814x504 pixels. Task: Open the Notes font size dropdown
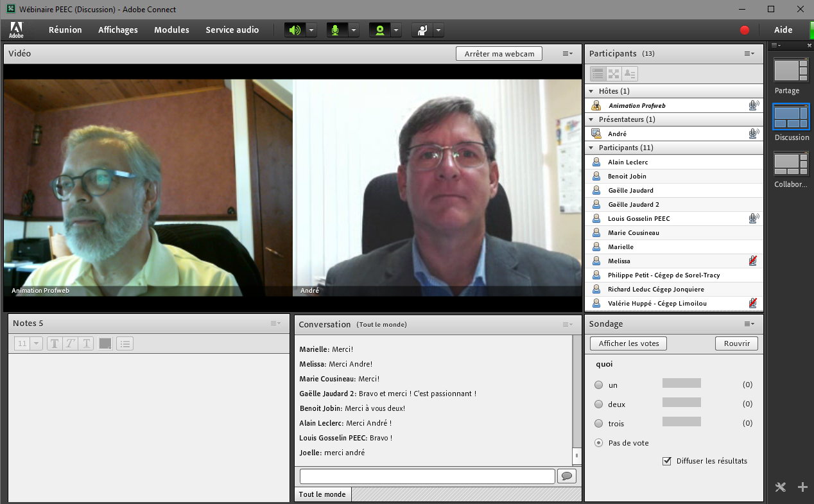[x=29, y=343]
